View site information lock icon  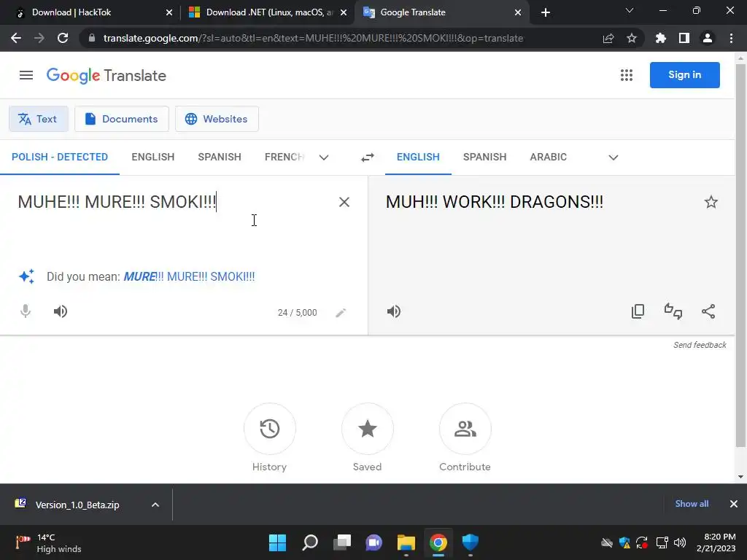(x=92, y=38)
